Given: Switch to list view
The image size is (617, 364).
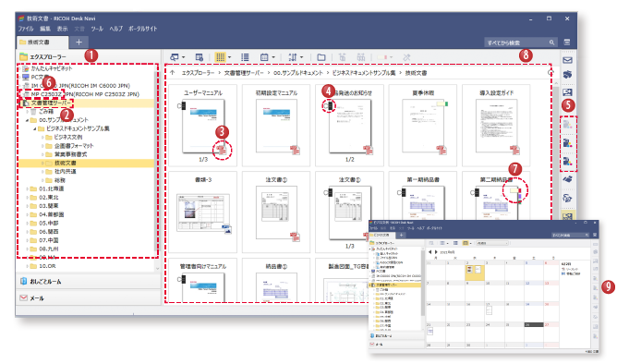Looking at the screenshot, I should pyautogui.click(x=245, y=57).
